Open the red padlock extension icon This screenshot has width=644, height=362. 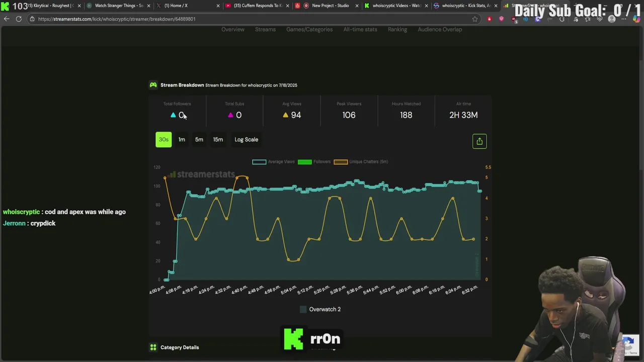(489, 19)
